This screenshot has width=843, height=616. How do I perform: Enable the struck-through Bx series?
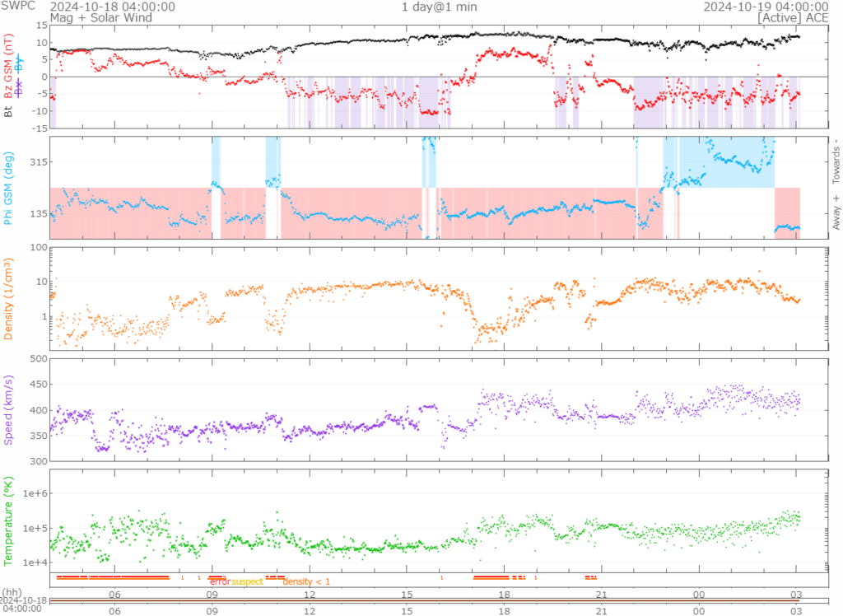pos(19,87)
